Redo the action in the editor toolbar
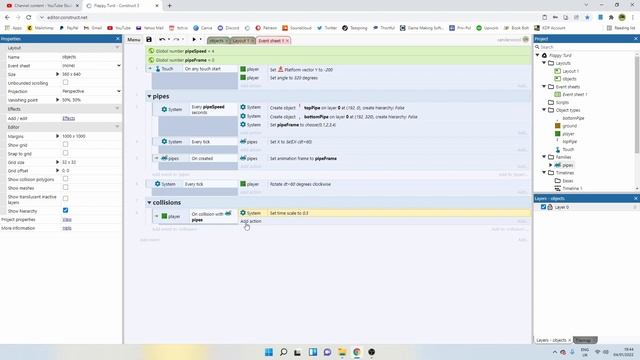Image resolution: width=640 pixels, height=360 pixels. tap(177, 40)
